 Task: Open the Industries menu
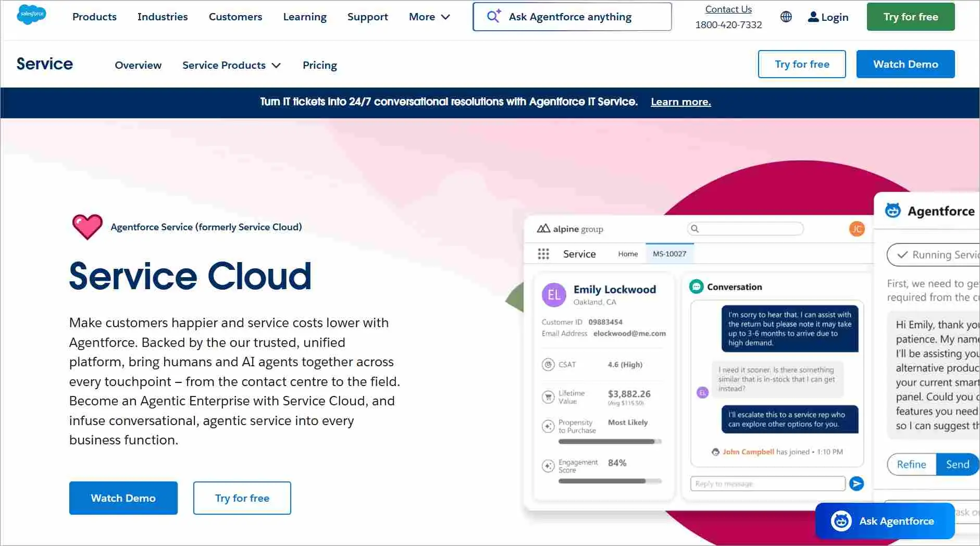pyautogui.click(x=162, y=17)
